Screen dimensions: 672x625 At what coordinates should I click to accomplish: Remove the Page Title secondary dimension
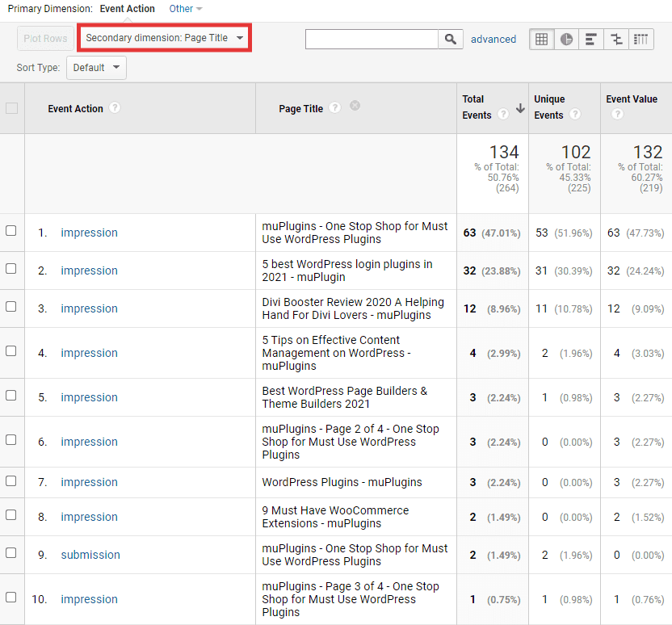pos(355,106)
